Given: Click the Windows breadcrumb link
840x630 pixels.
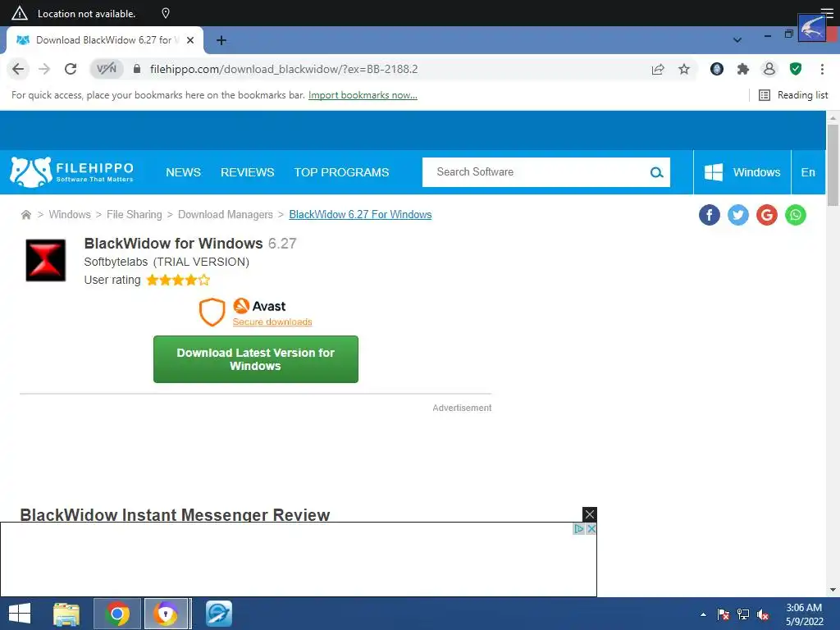Looking at the screenshot, I should [70, 214].
